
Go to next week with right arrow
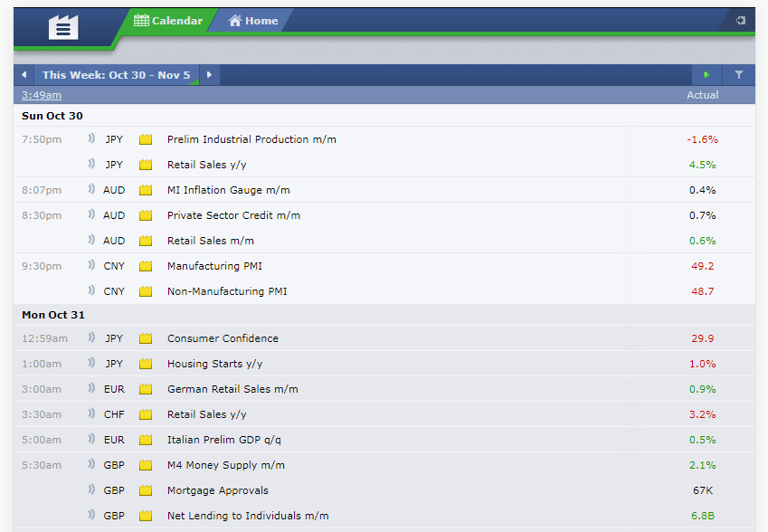[209, 75]
